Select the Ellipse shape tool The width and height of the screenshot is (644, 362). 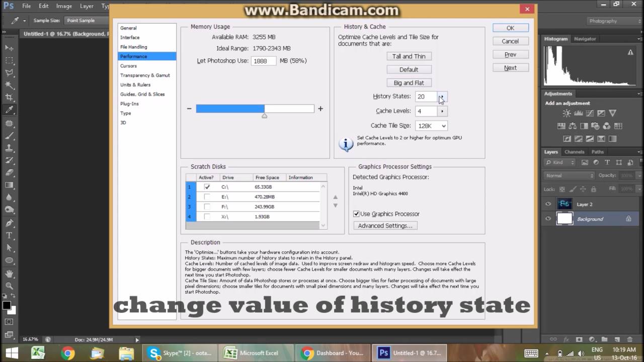(x=9, y=260)
